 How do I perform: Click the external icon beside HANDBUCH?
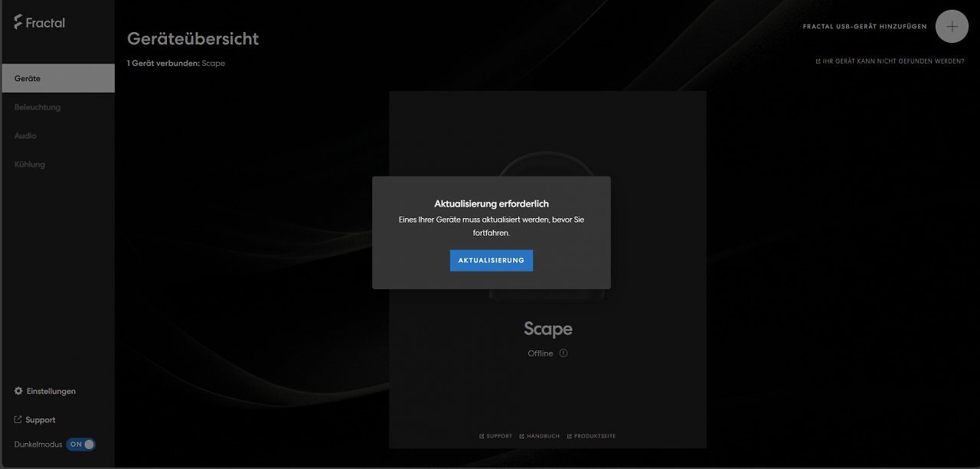coord(521,436)
